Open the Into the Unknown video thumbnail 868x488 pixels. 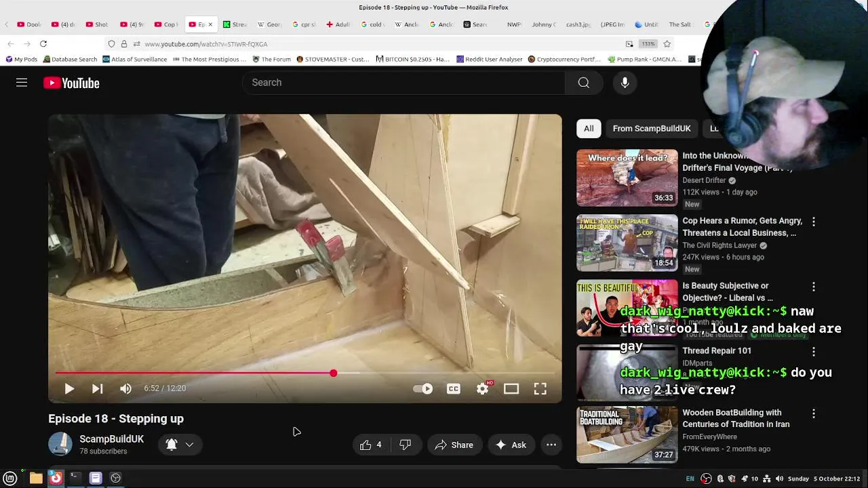pos(627,178)
